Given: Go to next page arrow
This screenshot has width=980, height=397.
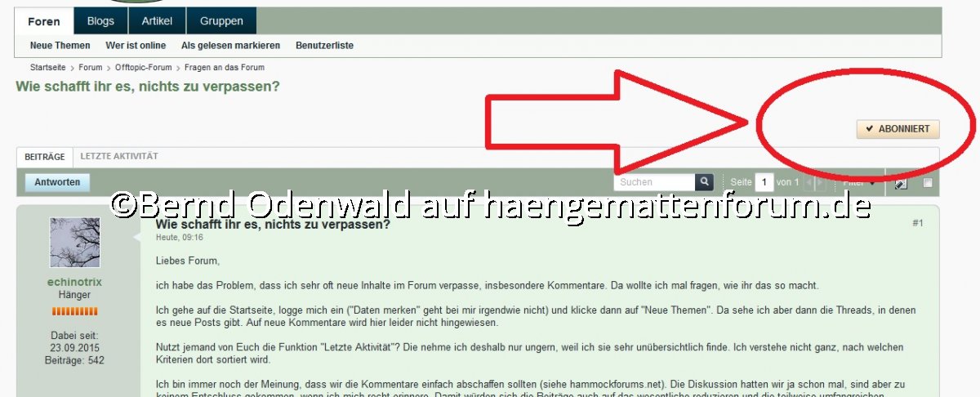Looking at the screenshot, I should pyautogui.click(x=820, y=182).
